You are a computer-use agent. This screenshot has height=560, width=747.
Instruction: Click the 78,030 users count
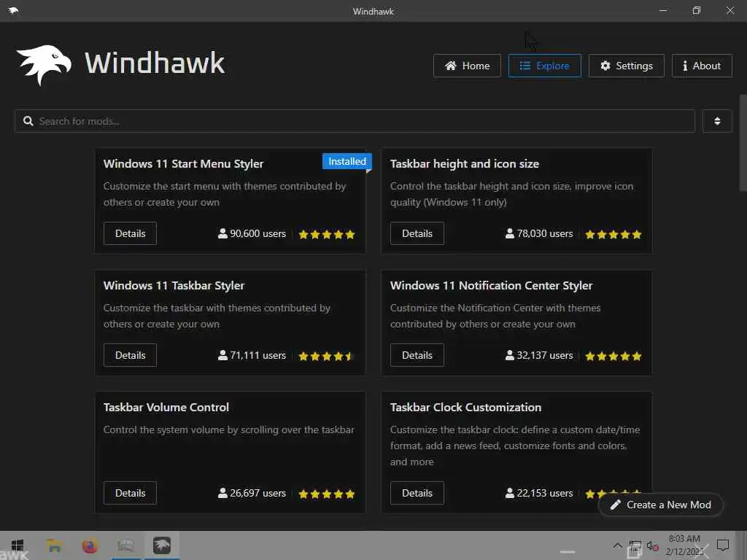[x=545, y=234]
